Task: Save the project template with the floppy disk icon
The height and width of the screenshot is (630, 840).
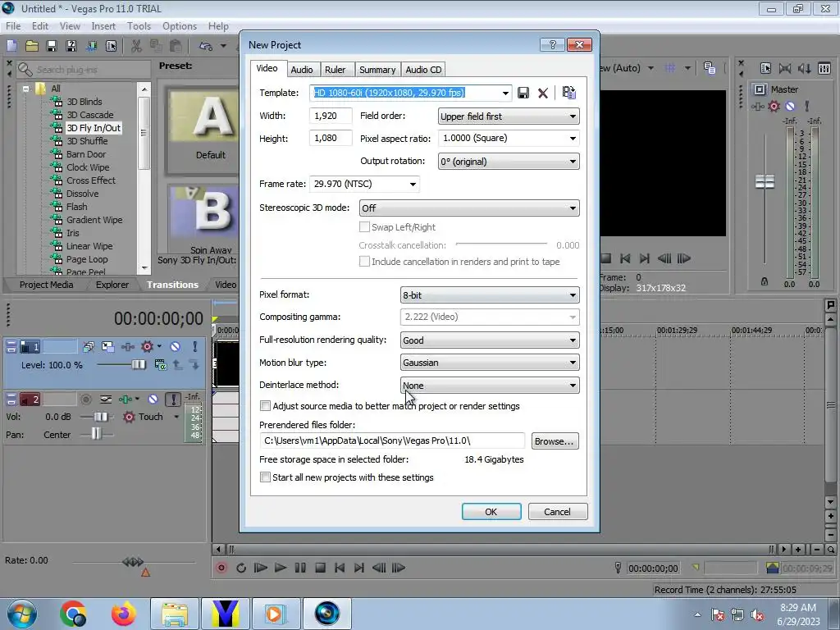Action: [x=523, y=93]
